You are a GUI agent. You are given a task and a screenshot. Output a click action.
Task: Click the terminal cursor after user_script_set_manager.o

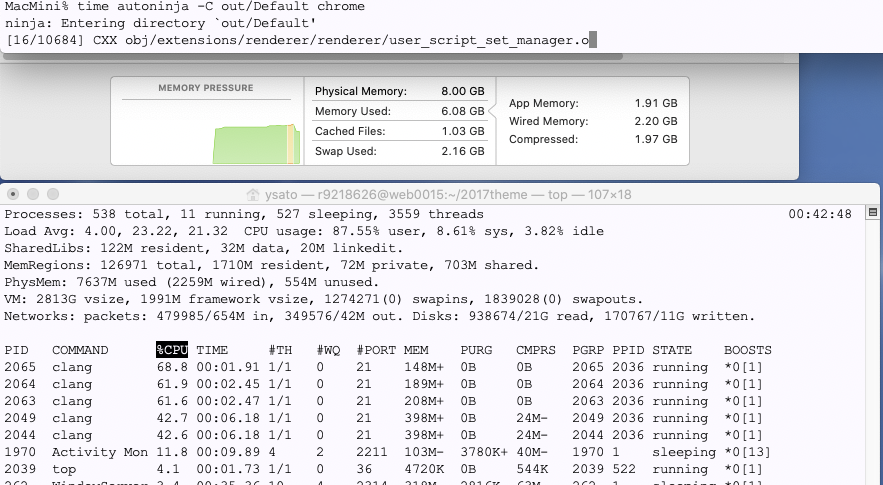593,40
